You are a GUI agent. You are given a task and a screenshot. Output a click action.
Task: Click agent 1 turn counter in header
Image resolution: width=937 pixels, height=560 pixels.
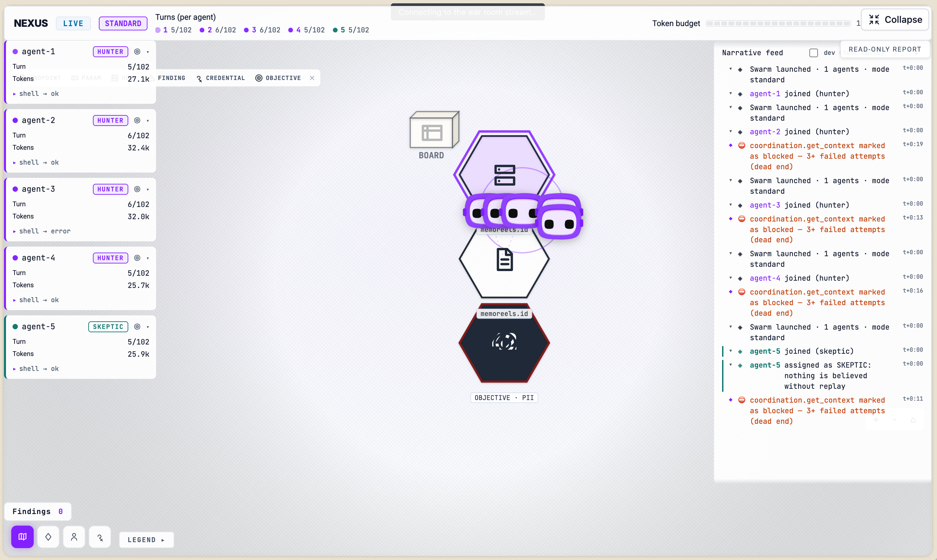click(174, 30)
